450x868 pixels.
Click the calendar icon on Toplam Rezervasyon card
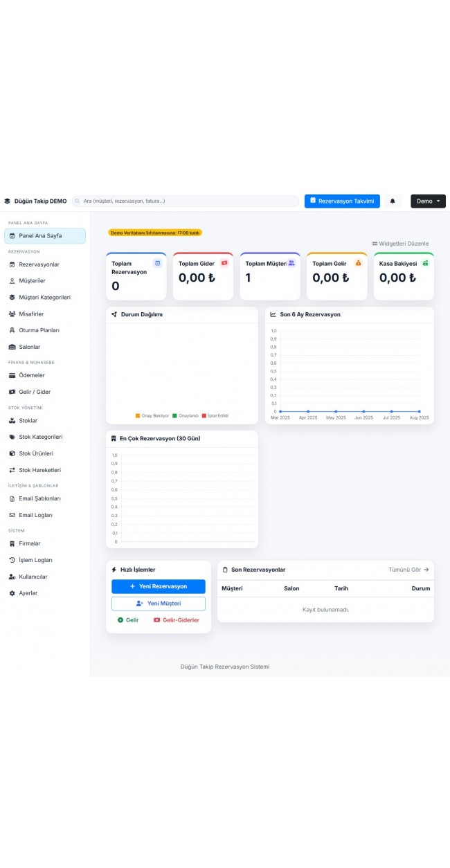pyautogui.click(x=157, y=263)
